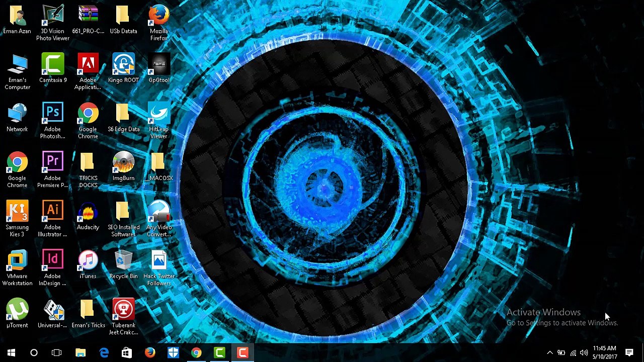Switch to red Camtasia recorder taskbar icon
Viewport: 644px width, 362px height.
point(243,352)
